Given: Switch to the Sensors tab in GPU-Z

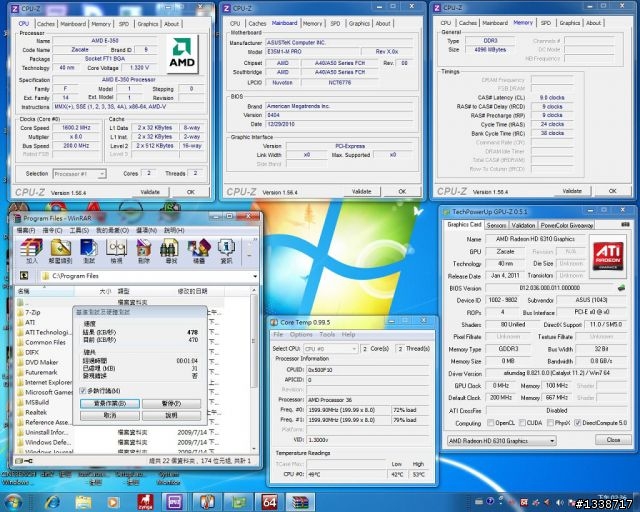Looking at the screenshot, I should pyautogui.click(x=496, y=225).
